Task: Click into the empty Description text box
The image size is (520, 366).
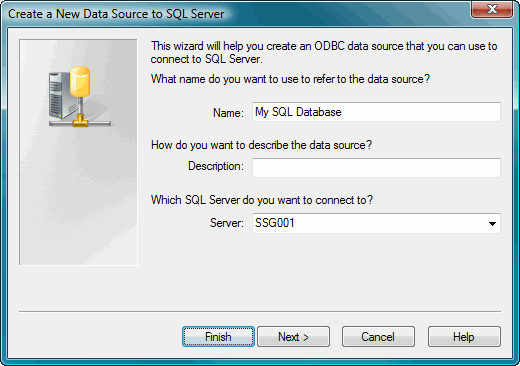Action: [x=376, y=168]
